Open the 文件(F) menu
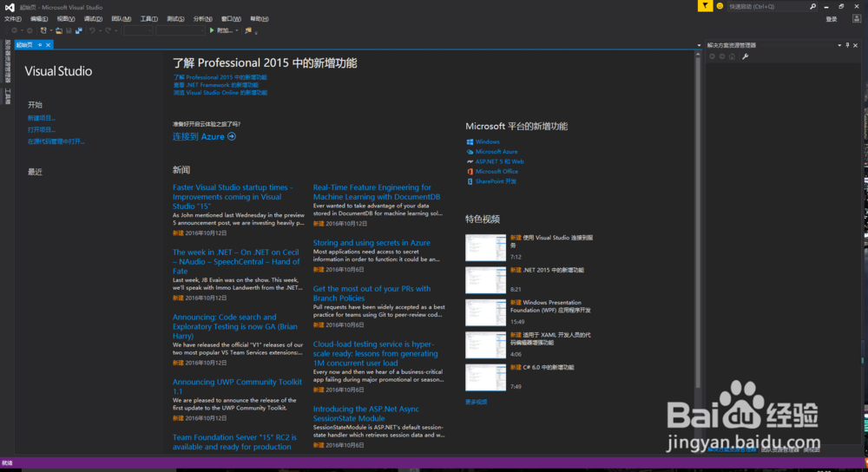The image size is (868, 472). tap(13, 19)
